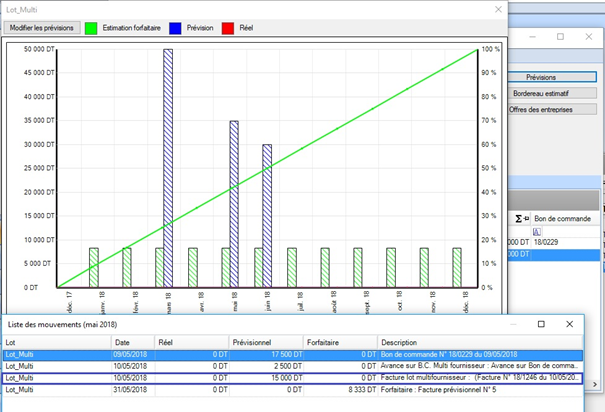Maximize the Liste des mouvements window

[541, 324]
